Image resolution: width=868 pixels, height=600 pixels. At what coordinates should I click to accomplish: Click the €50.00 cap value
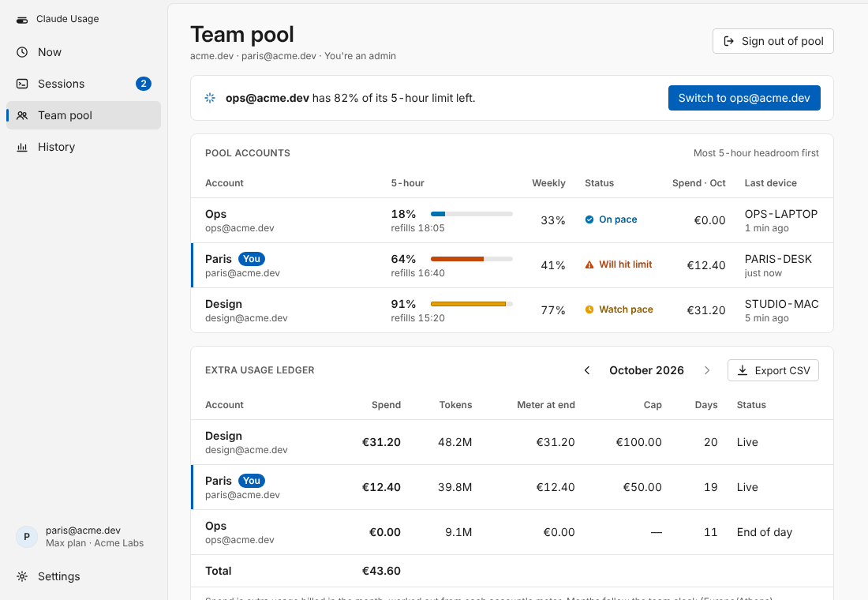click(x=642, y=487)
